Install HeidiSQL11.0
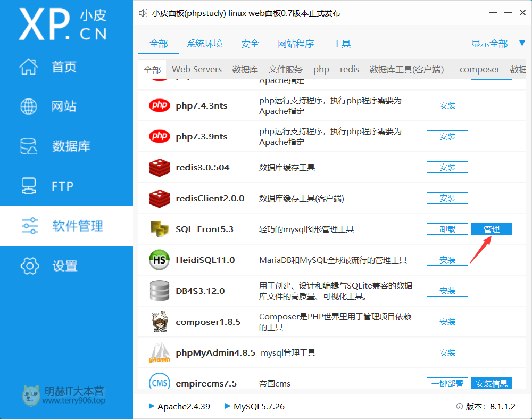The width and height of the screenshot is (532, 419). tap(447, 260)
